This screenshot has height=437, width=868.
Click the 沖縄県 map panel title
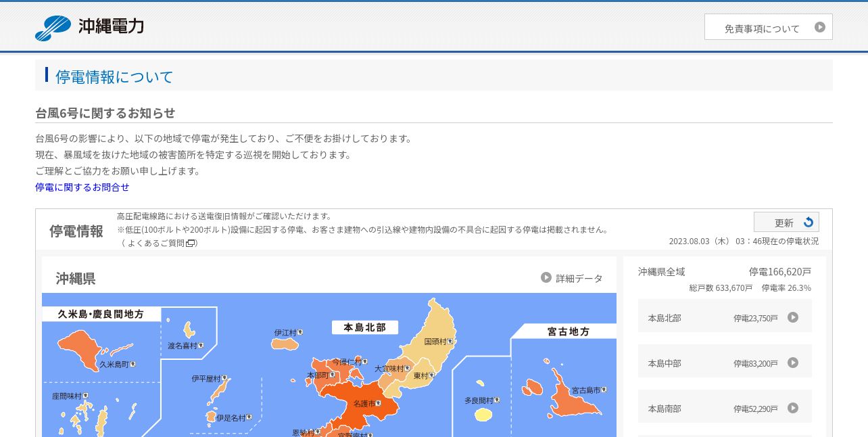point(76,279)
